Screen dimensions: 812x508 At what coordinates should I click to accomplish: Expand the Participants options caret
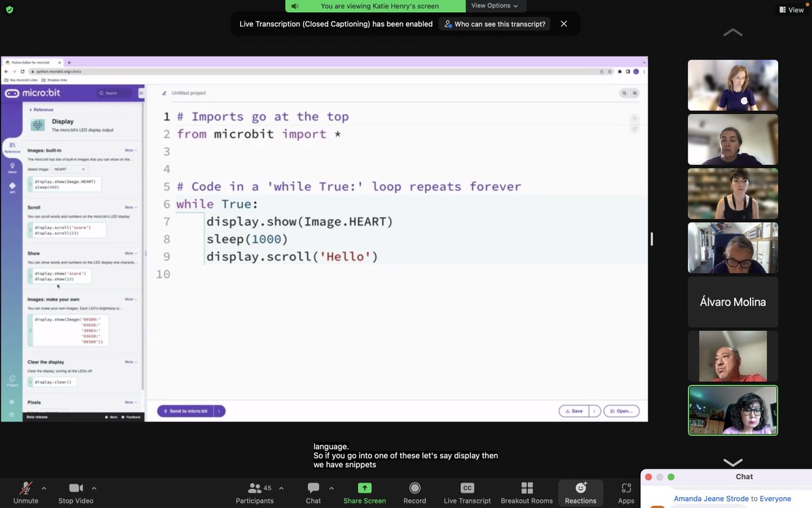click(281, 488)
